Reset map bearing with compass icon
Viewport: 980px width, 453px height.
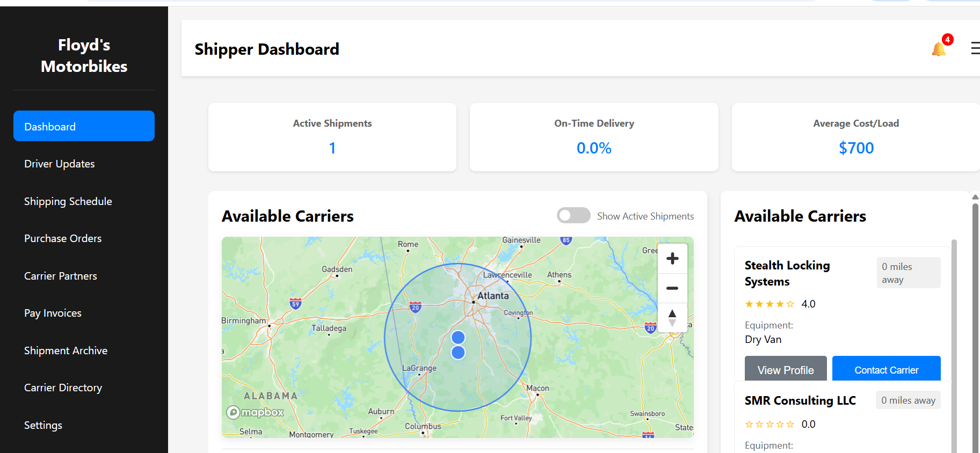coord(672,318)
